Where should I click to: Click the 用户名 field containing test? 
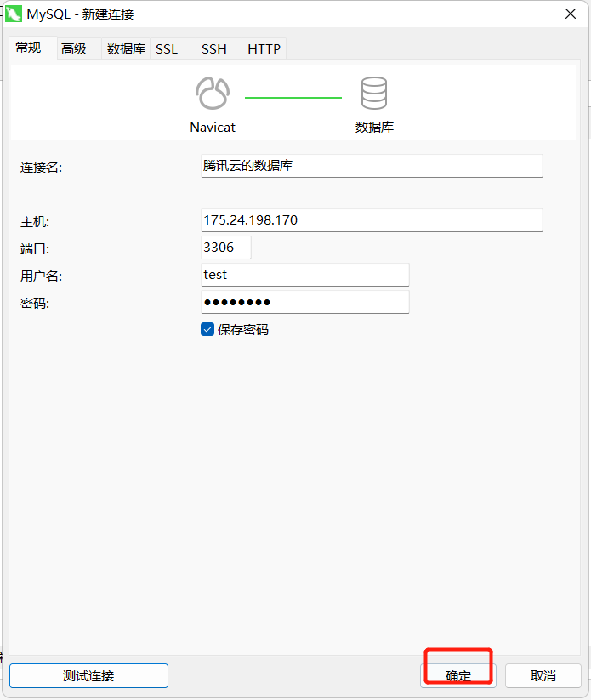[x=305, y=275]
